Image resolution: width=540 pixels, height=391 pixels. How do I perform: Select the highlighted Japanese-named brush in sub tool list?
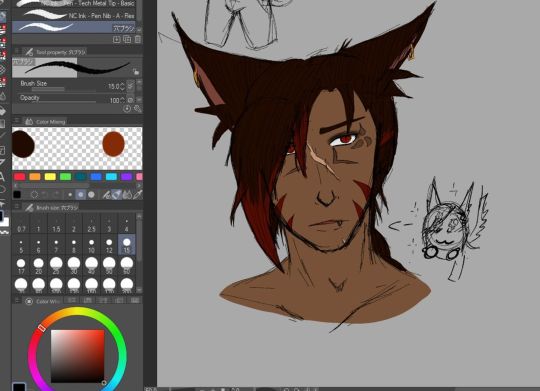(x=74, y=27)
